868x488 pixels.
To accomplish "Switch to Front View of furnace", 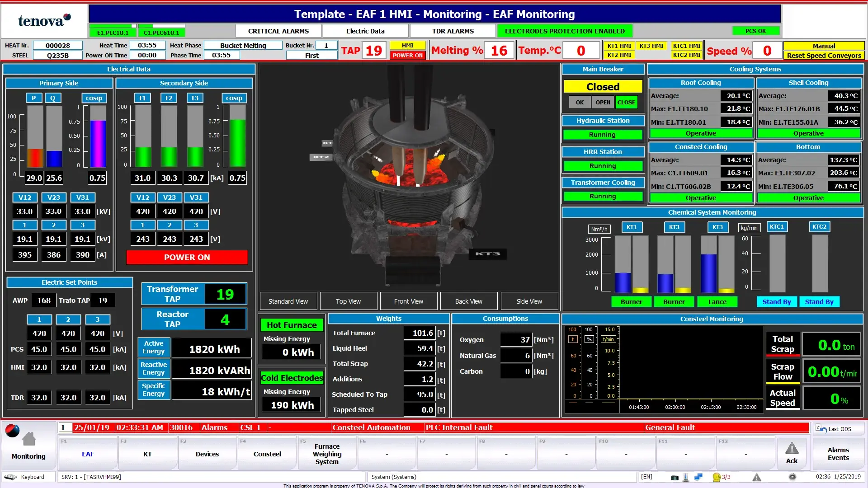I will [408, 301].
